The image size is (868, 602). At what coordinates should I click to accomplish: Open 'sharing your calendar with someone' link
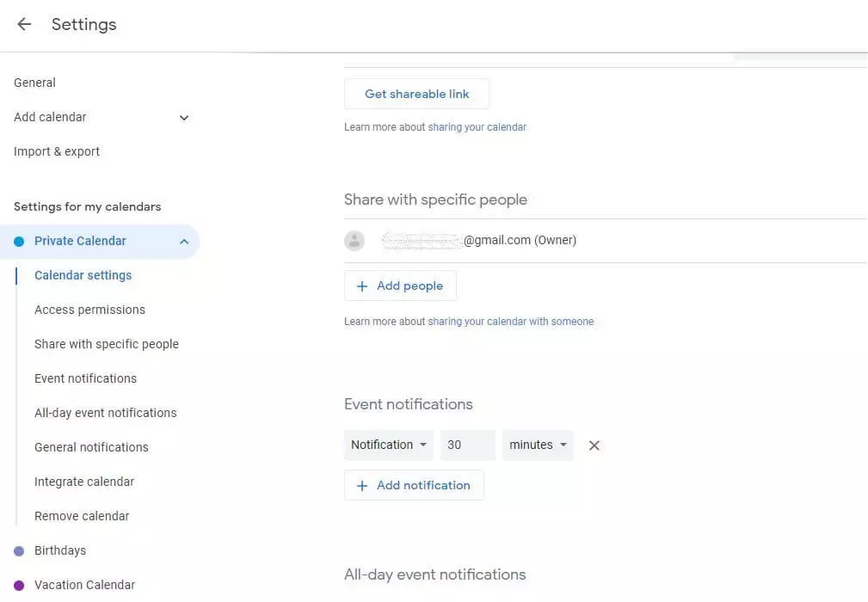(511, 322)
